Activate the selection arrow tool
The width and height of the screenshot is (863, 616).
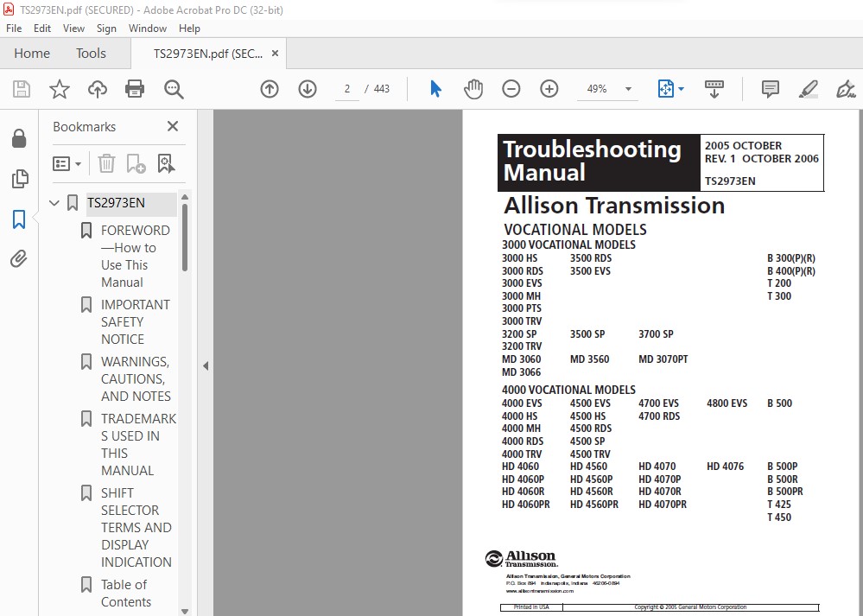(x=435, y=89)
